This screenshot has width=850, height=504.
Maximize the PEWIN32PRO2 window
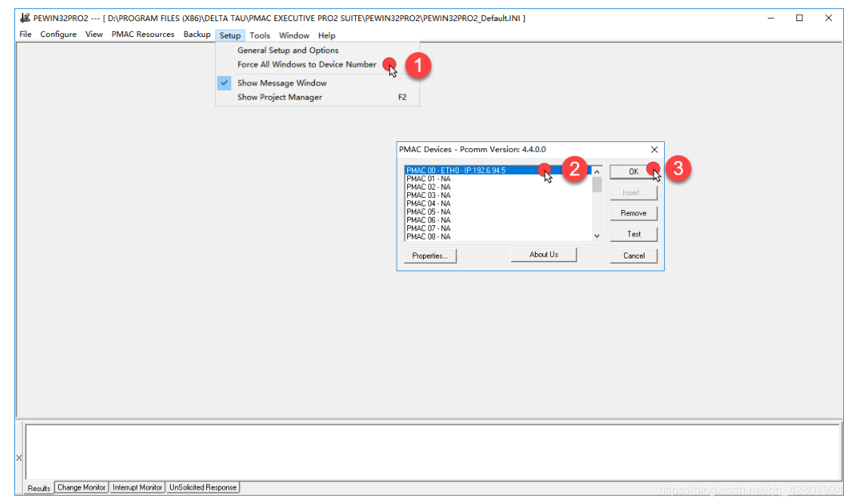[799, 18]
